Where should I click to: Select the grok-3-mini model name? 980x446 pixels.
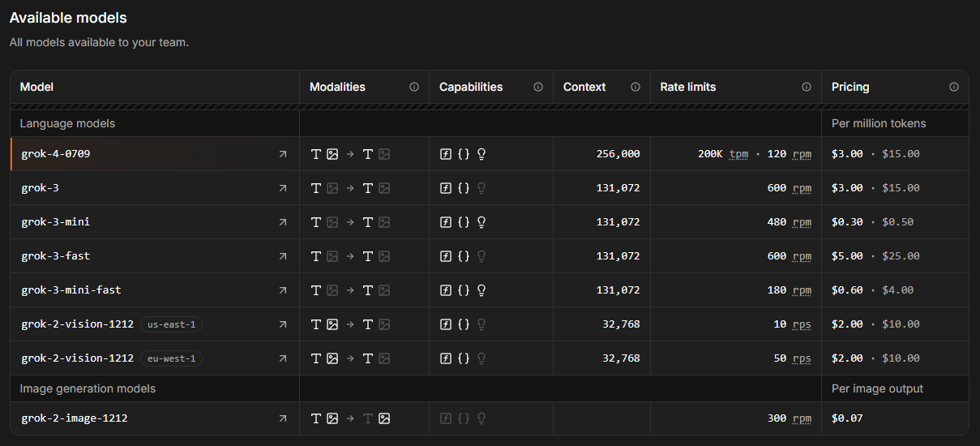pos(56,222)
